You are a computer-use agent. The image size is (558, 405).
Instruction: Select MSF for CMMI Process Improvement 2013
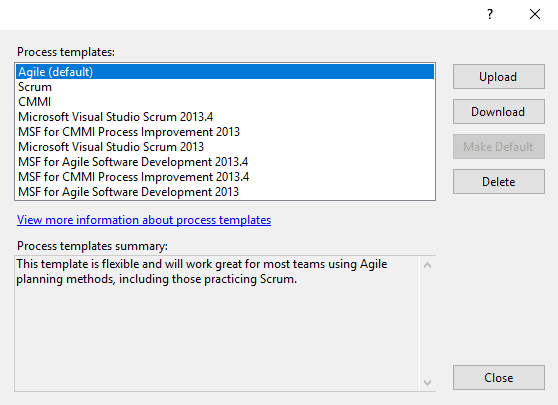click(x=225, y=132)
